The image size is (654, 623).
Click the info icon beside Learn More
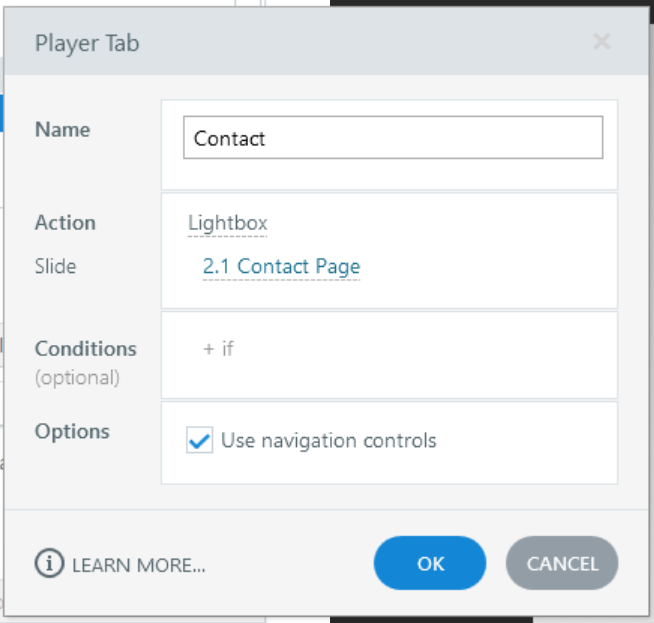[49, 564]
